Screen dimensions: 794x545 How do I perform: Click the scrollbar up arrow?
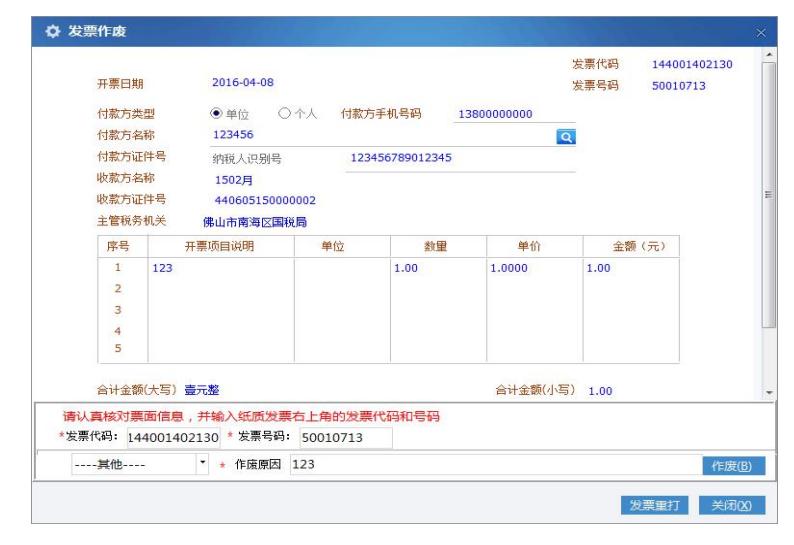(x=769, y=54)
